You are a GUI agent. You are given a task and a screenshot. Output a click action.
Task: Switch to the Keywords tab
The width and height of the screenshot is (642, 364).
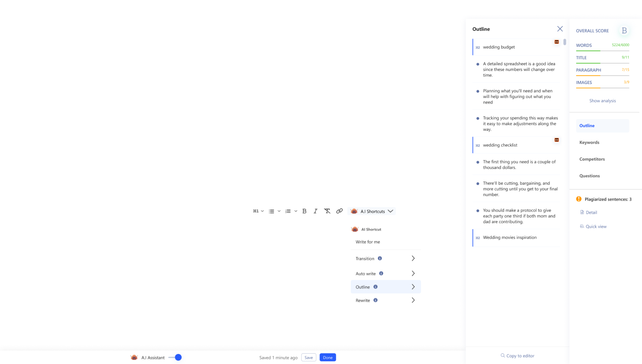pyautogui.click(x=589, y=142)
